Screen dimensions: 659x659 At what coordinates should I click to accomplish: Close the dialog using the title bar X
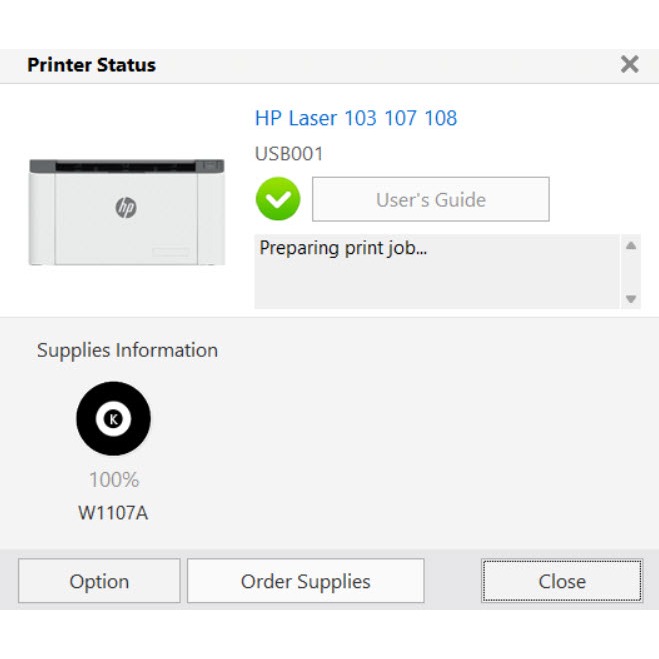pos(629,65)
